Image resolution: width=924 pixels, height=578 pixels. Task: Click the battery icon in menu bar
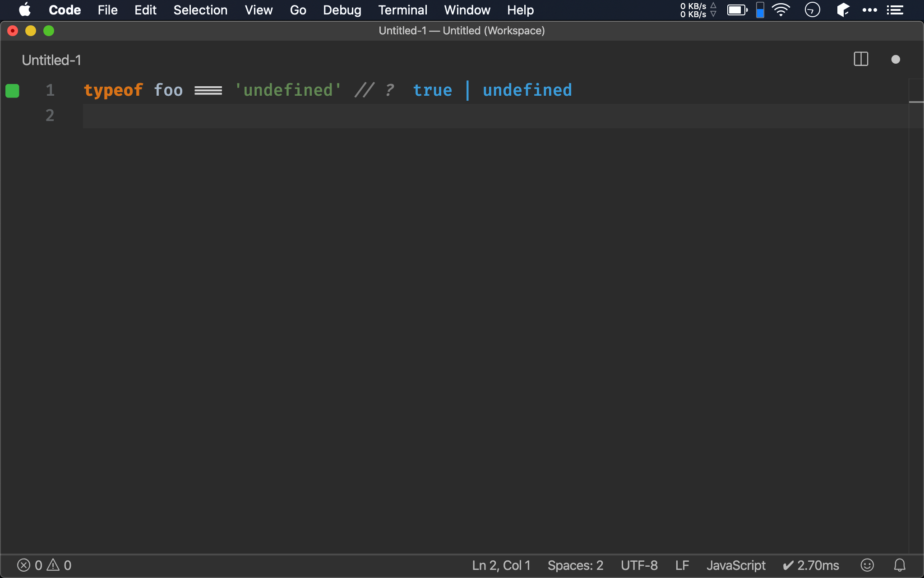coord(737,10)
